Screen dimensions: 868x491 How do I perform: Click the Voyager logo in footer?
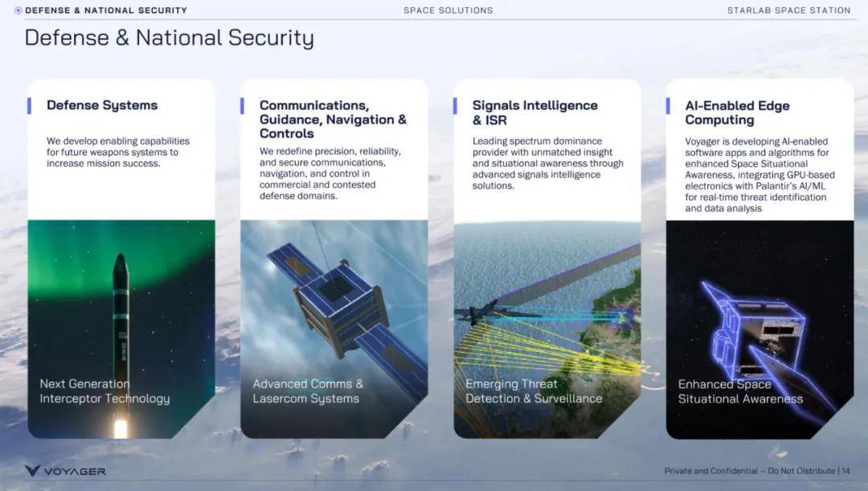[x=65, y=471]
